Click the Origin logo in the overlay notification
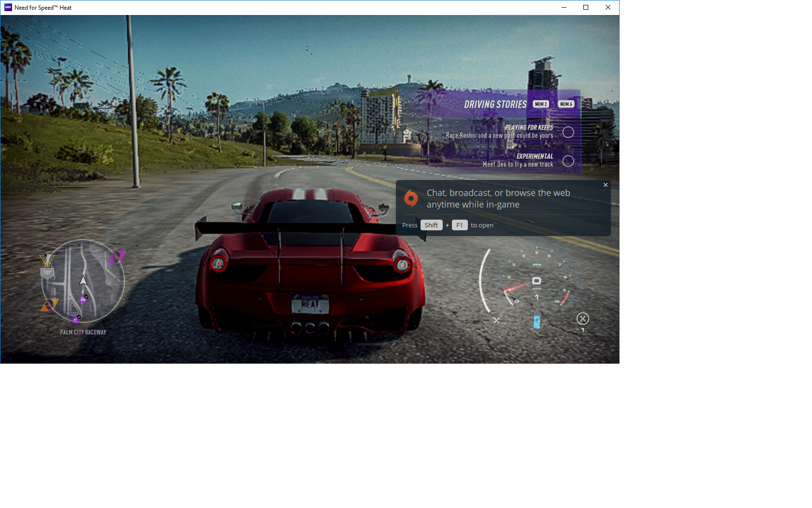The width and height of the screenshot is (812, 508). click(x=411, y=198)
